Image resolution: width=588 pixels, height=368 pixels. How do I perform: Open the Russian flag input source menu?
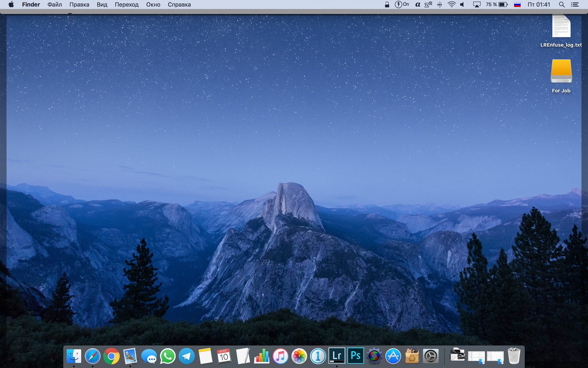pos(517,5)
